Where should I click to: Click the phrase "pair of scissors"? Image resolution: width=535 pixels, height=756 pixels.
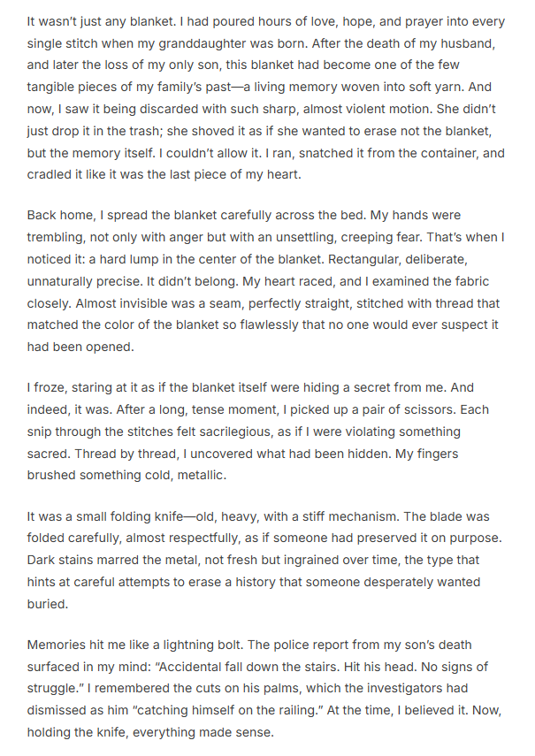416,410
